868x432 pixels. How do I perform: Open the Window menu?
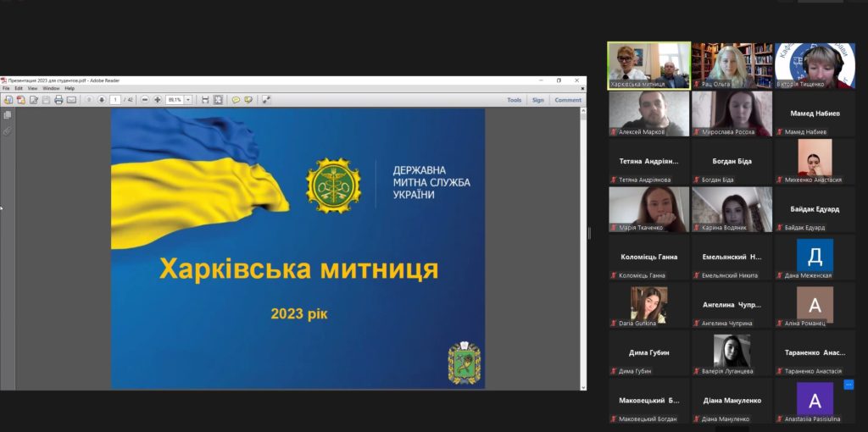[51, 88]
